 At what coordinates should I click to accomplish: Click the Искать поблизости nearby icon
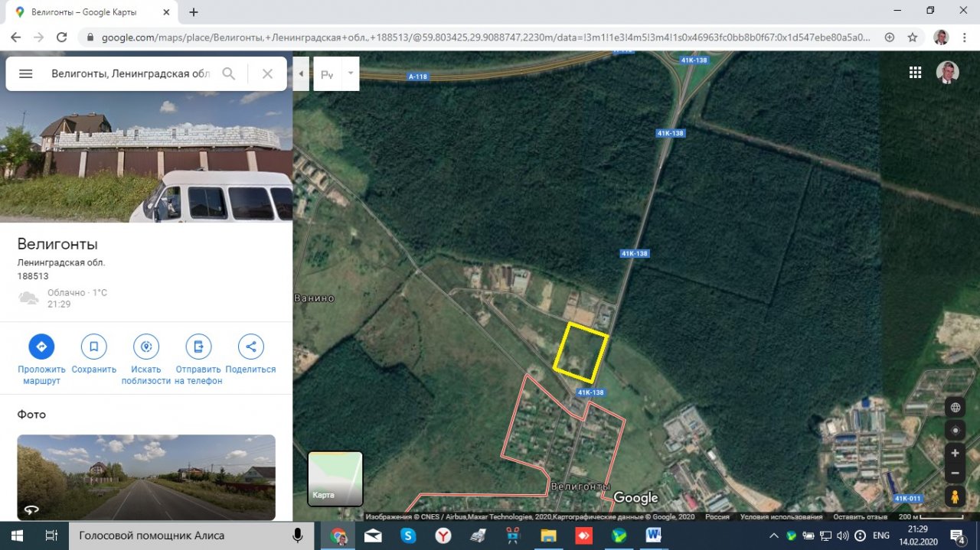(145, 347)
